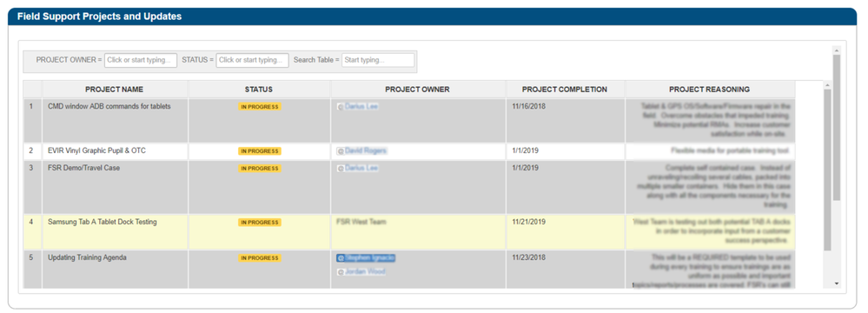
Task: Select row number 4
Action: 31,231
